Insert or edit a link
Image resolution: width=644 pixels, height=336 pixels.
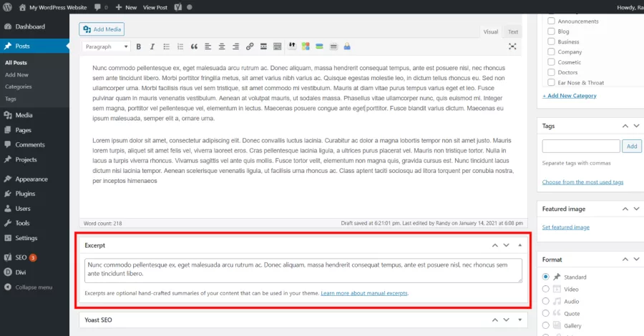[250, 46]
